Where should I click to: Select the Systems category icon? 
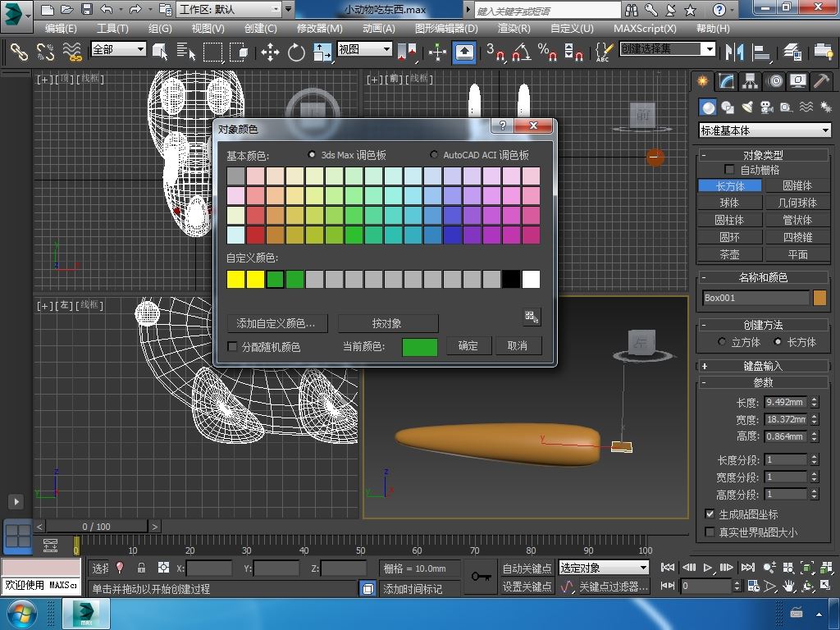[x=825, y=107]
